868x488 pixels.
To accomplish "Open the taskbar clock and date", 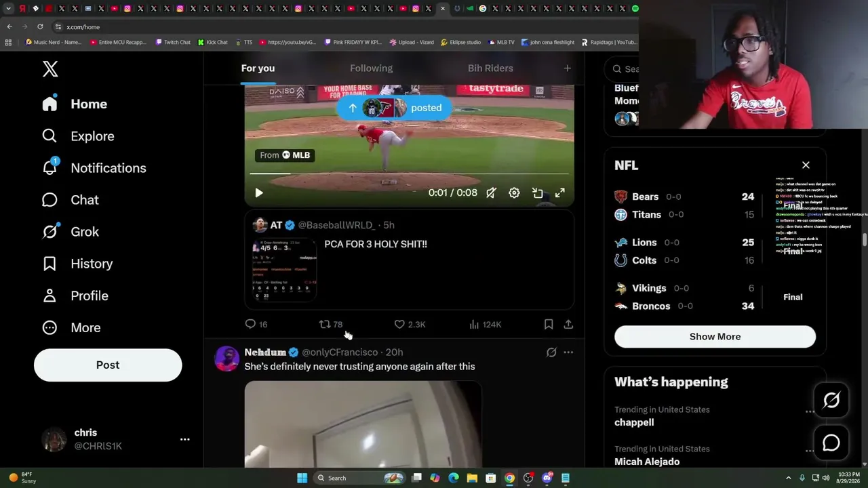I will tap(849, 478).
